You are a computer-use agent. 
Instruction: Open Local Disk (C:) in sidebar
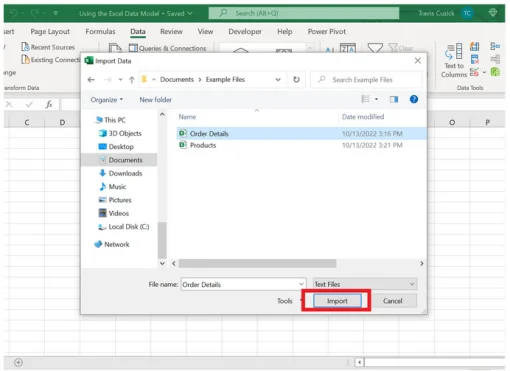point(124,227)
